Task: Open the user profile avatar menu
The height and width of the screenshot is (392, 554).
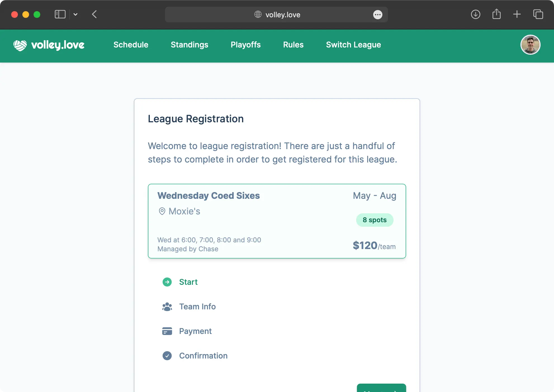Action: [x=530, y=45]
